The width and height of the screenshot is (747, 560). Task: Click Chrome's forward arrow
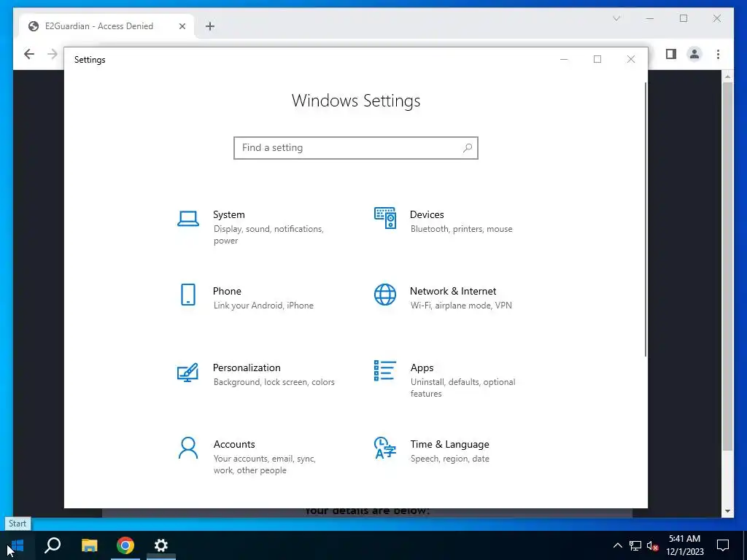53,54
